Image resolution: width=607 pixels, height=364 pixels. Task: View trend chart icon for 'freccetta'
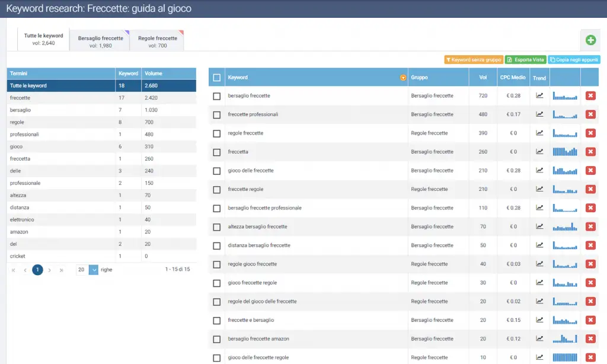[x=539, y=152]
